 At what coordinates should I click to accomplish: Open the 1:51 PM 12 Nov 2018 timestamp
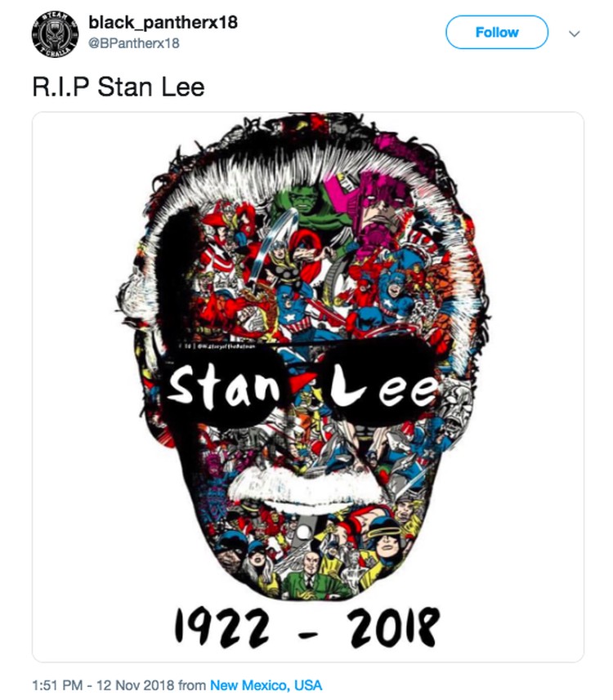[103, 684]
